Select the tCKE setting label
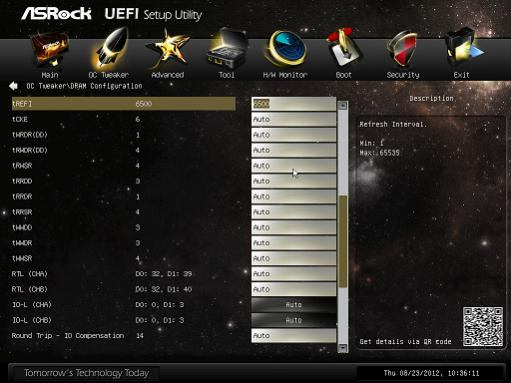The width and height of the screenshot is (511, 383). 20,119
